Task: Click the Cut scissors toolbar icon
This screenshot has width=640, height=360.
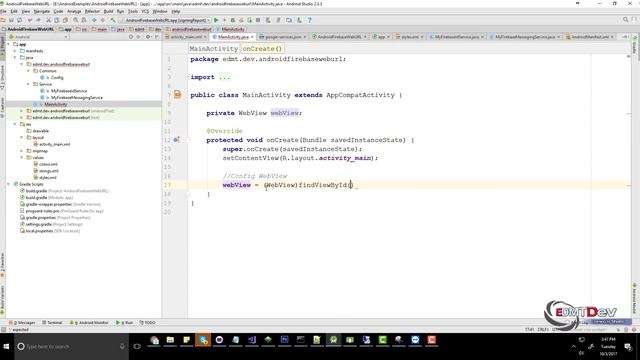Action: [49, 20]
